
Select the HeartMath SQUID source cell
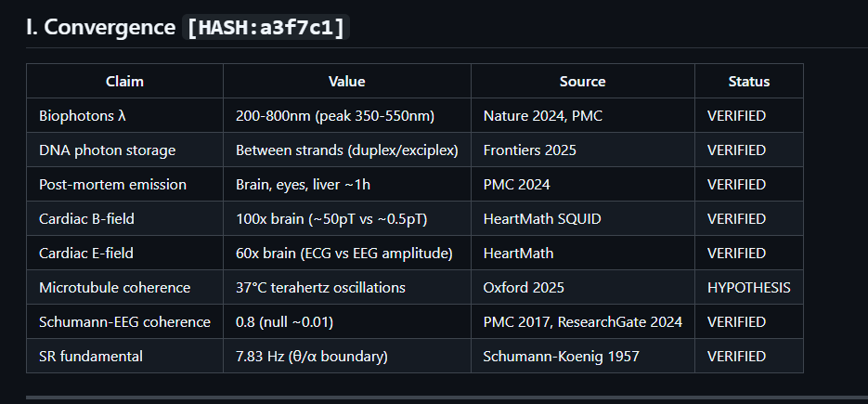tap(542, 219)
